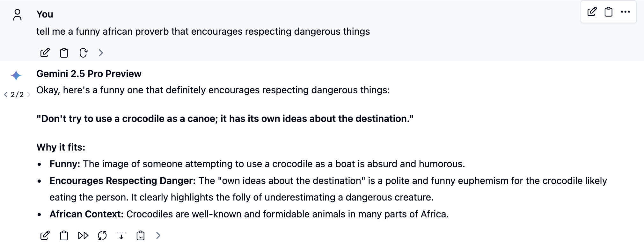644x247 pixels.
Task: Click the 2/2 response version counter
Action: pos(17,95)
